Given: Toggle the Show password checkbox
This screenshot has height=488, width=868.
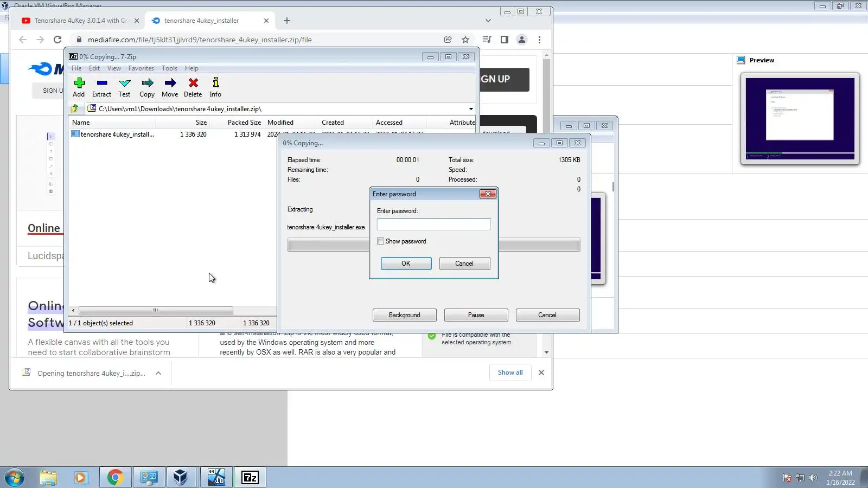Looking at the screenshot, I should [x=381, y=241].
